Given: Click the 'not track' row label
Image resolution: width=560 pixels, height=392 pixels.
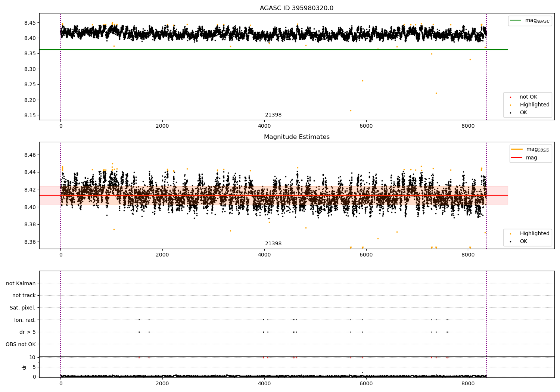Looking at the screenshot, I should pos(24,295).
